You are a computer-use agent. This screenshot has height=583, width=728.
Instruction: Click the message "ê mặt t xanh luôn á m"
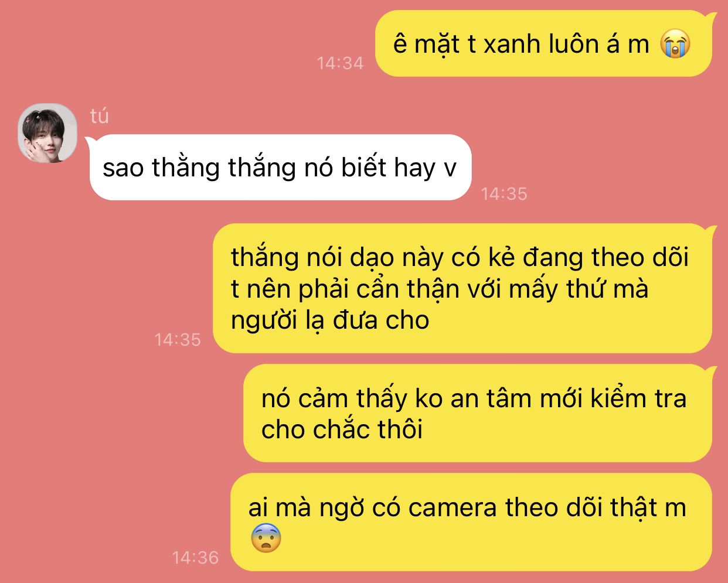(x=543, y=44)
